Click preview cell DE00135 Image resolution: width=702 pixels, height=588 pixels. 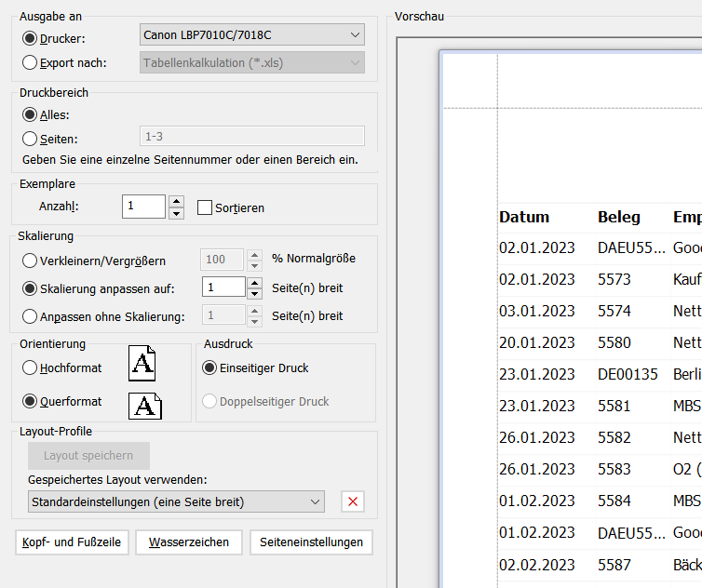click(628, 374)
